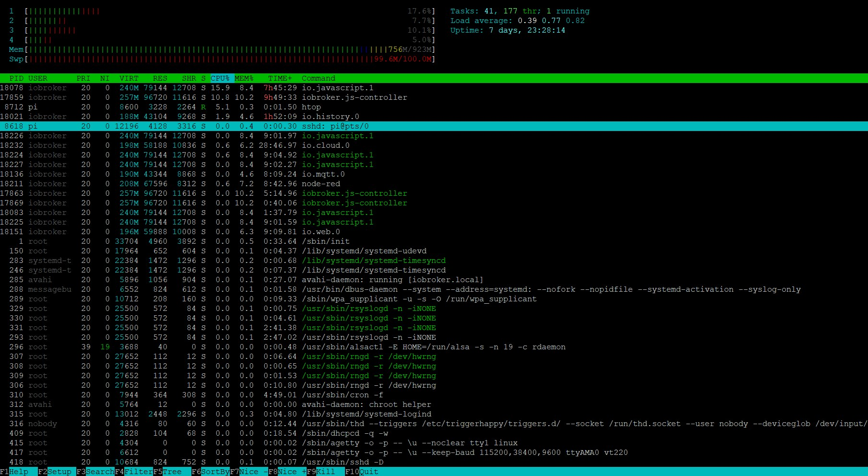Select the io.web.0 process row
Screen dimensions: 868x476
pyautogui.click(x=434, y=232)
